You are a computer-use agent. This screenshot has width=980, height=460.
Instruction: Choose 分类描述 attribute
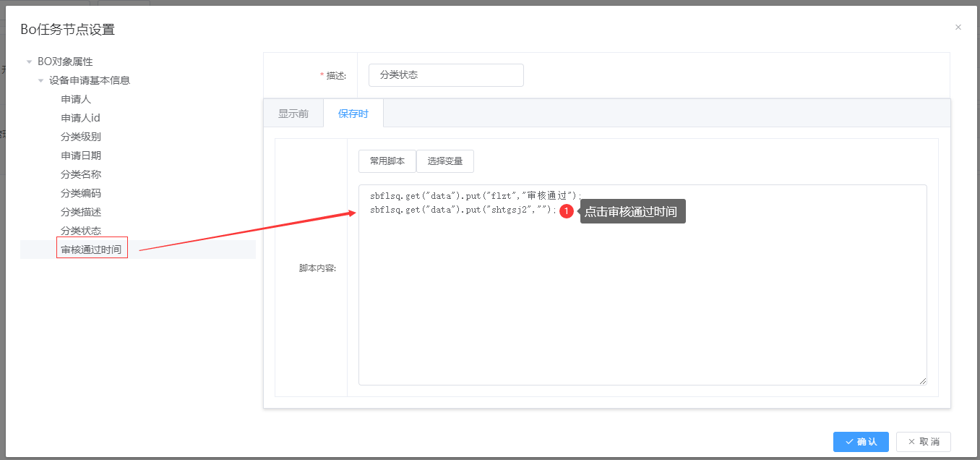(x=81, y=212)
